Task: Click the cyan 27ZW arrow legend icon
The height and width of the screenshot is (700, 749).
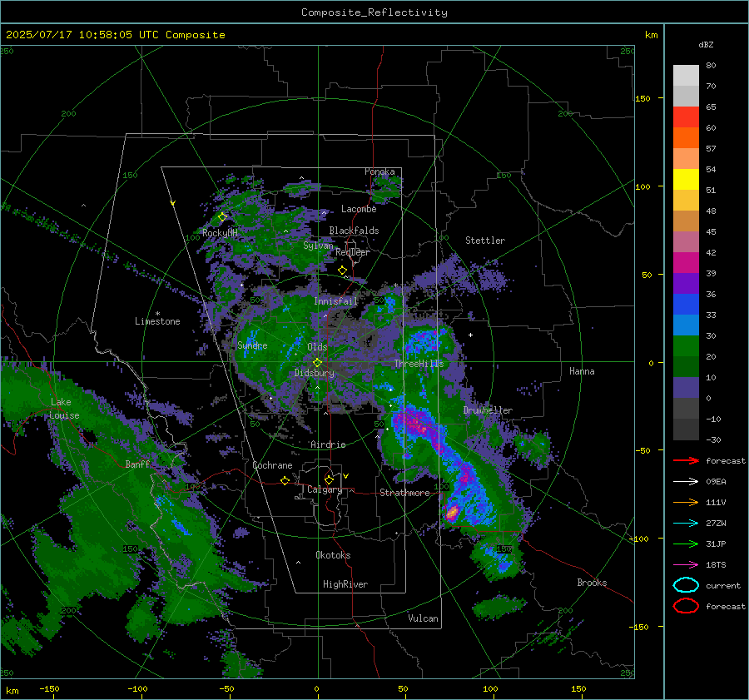Action: (x=686, y=524)
